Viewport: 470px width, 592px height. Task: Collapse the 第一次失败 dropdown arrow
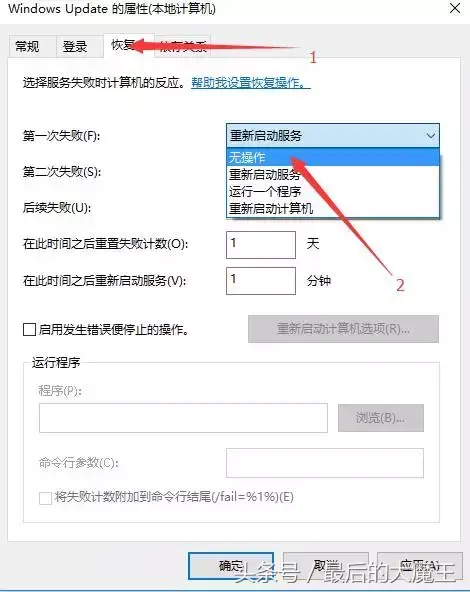point(430,135)
